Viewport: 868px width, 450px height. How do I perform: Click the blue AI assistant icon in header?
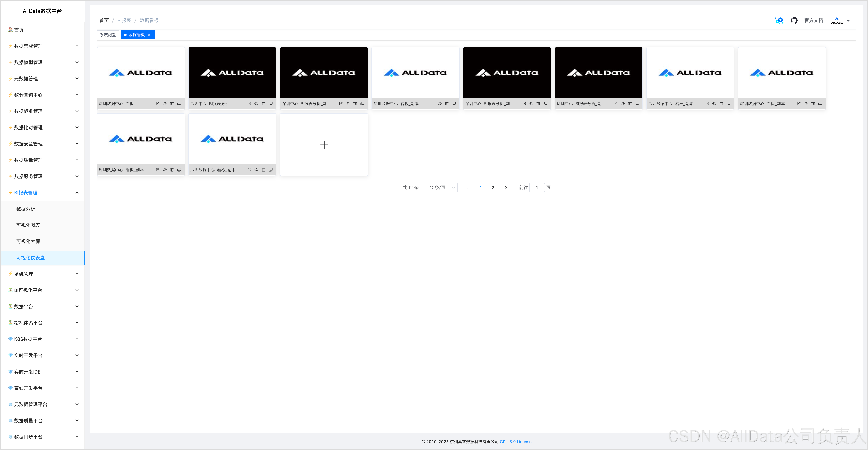[779, 21]
